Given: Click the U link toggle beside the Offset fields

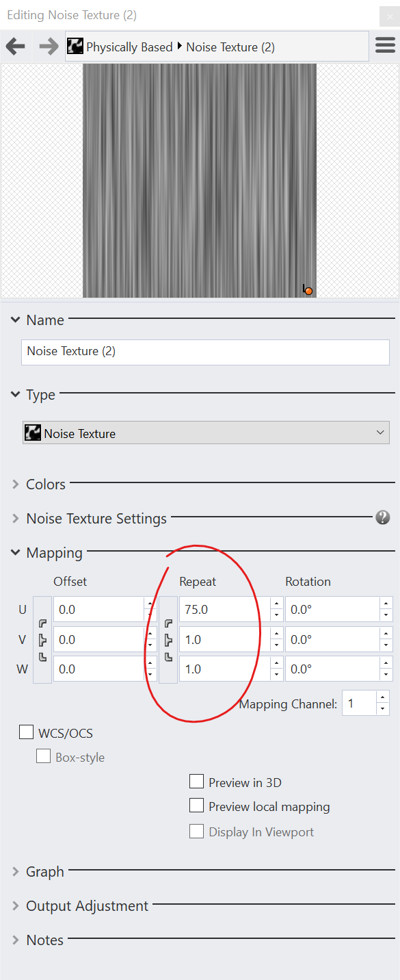Looking at the screenshot, I should pyautogui.click(x=42, y=623).
